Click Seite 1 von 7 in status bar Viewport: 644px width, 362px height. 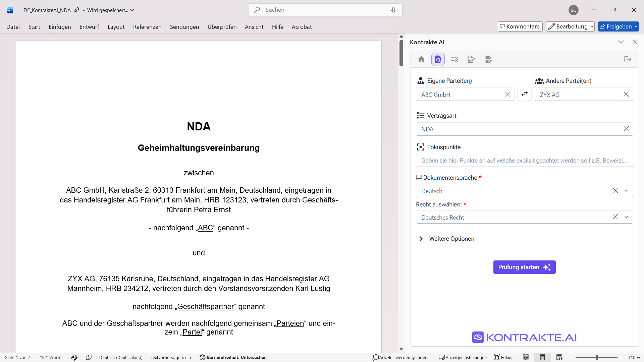pos(17,357)
